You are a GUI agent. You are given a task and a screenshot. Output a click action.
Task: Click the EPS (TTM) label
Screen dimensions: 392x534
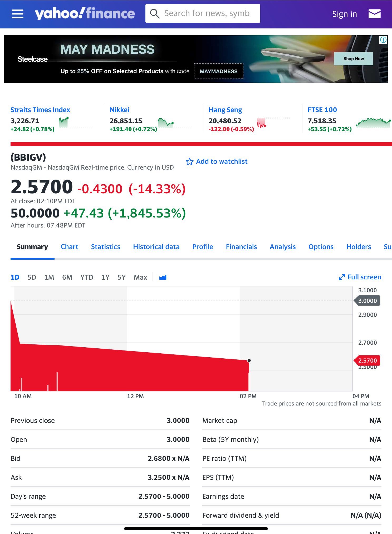coord(218,477)
